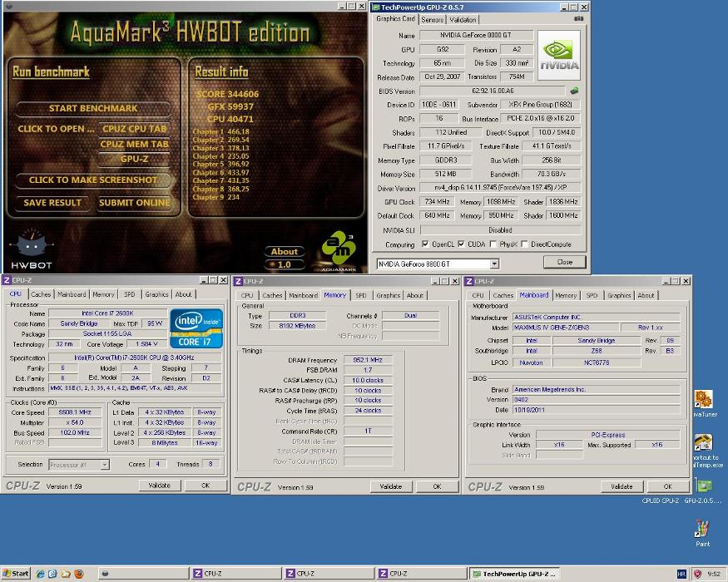This screenshot has height=582, width=728.
Task: Open Mainboard tab in middle CPU-Z window
Action: (303, 295)
